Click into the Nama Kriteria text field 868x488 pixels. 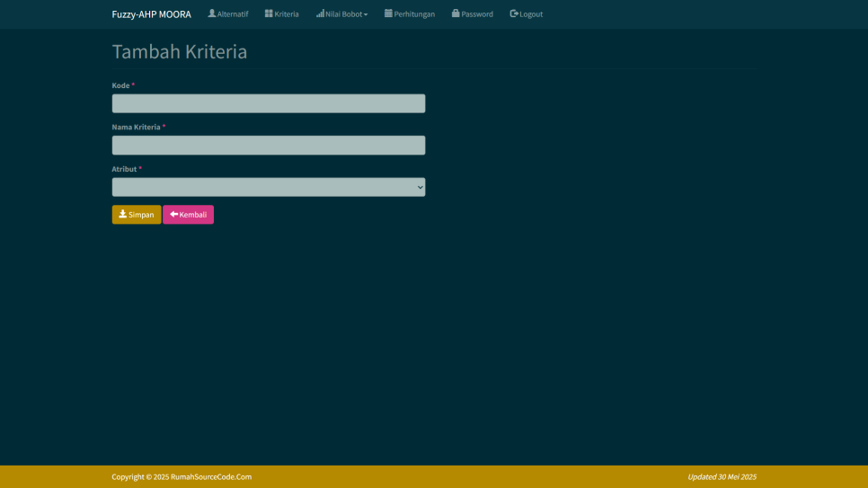(x=268, y=146)
